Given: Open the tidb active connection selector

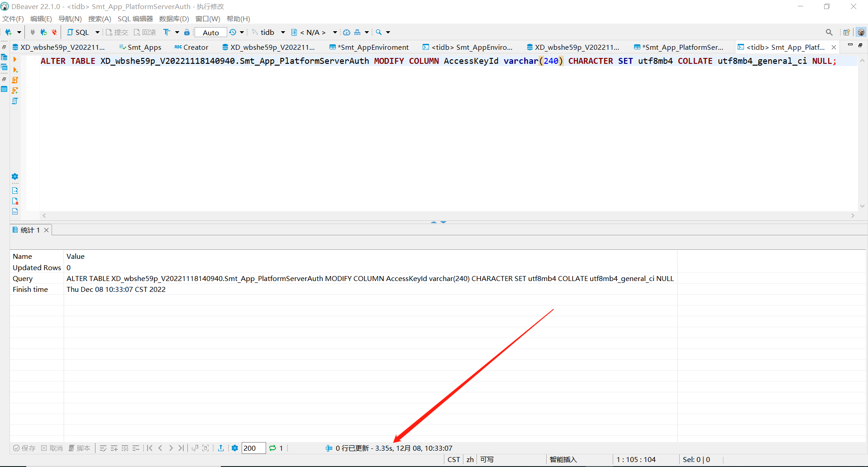Looking at the screenshot, I should (268, 32).
